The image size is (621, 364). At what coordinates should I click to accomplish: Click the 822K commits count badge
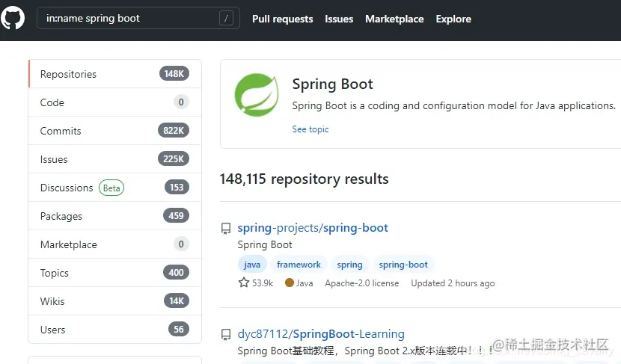(174, 131)
